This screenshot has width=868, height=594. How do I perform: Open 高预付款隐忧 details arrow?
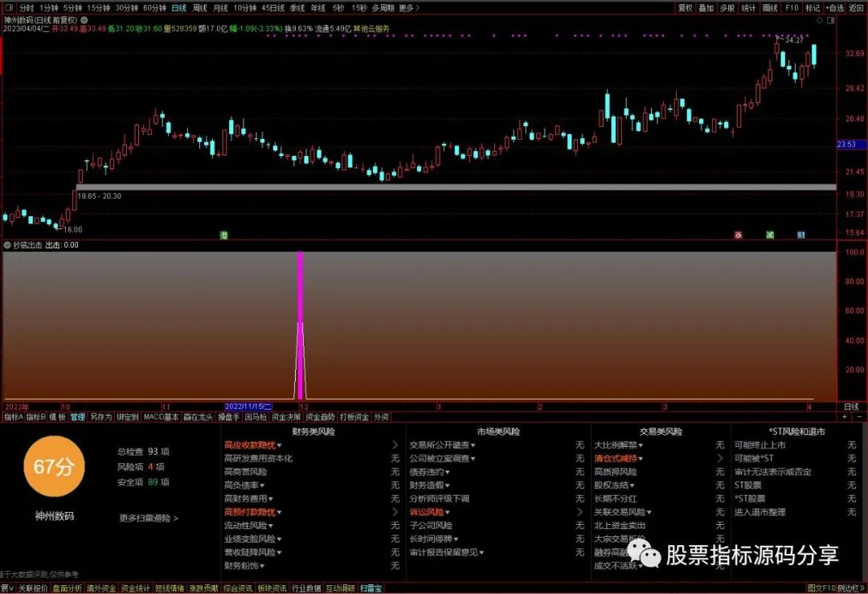395,512
